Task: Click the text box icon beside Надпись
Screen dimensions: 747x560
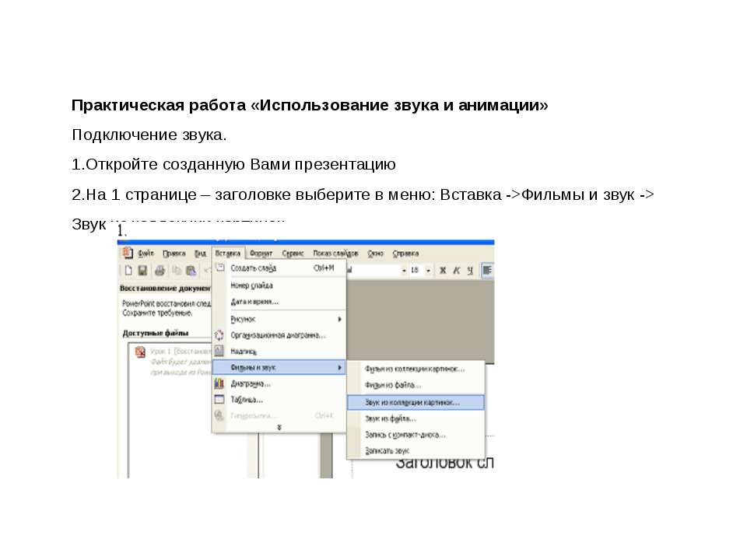Action: pos(219,352)
